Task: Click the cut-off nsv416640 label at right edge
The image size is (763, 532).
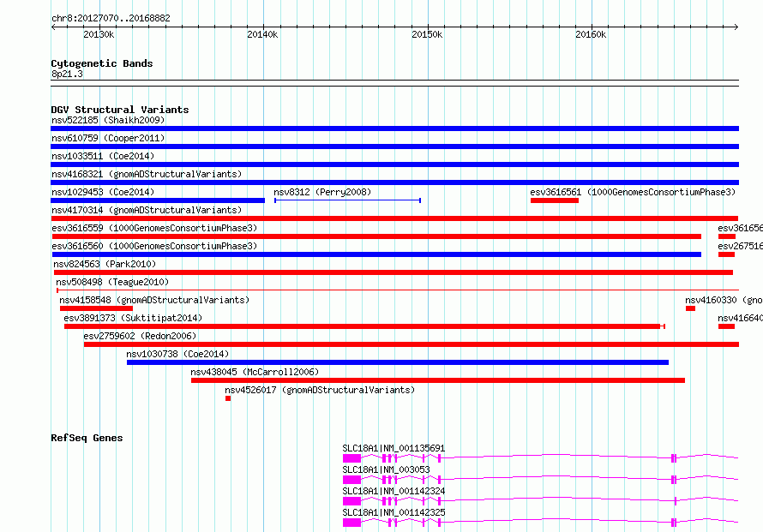Action: tap(740, 318)
